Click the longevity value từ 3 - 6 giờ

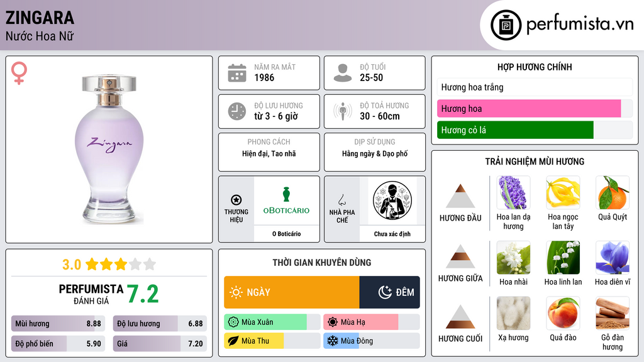[276, 116]
